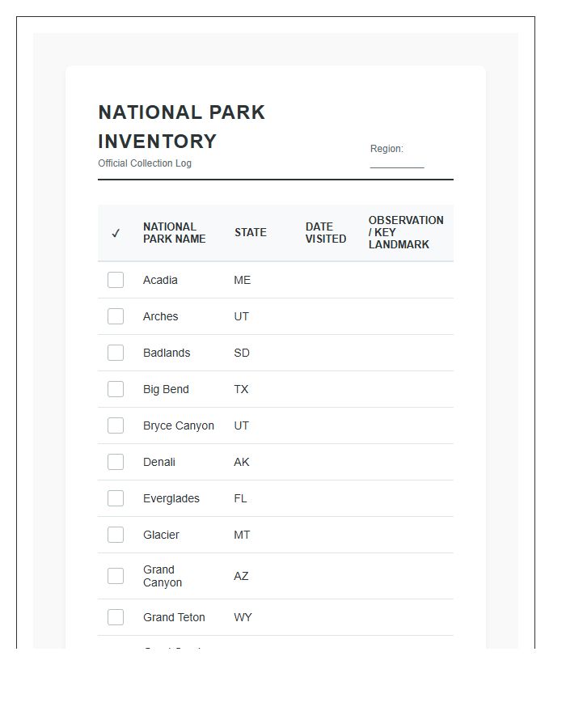Select the Date Visited column header

point(326,233)
